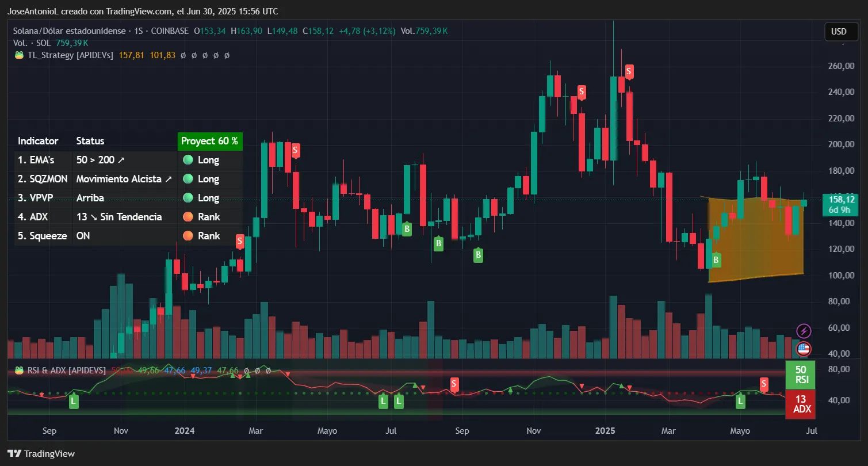Click the 100,00 price axis label
868x466 pixels.
pyautogui.click(x=841, y=276)
